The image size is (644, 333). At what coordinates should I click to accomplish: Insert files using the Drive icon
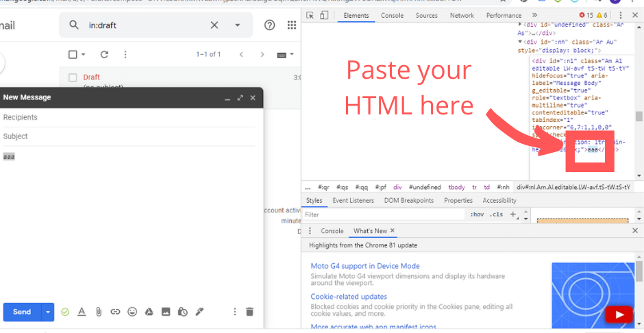tap(149, 312)
